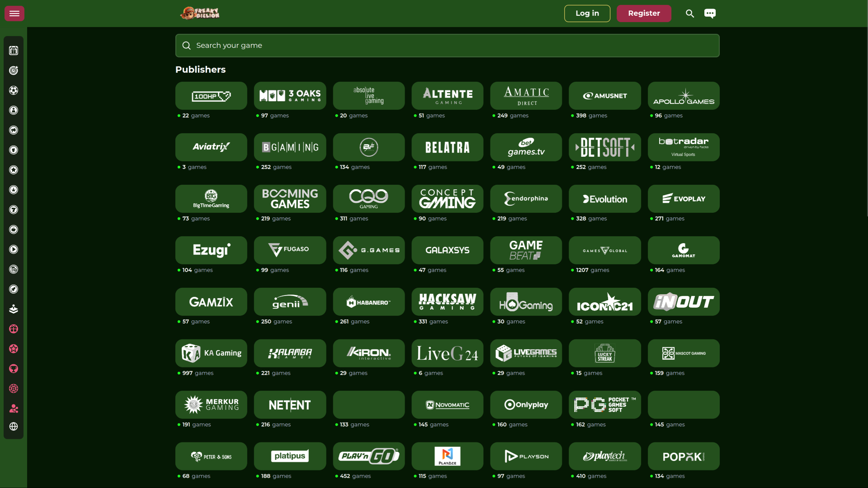
Task: Select the chess pawn sidebar icon
Action: point(14,110)
